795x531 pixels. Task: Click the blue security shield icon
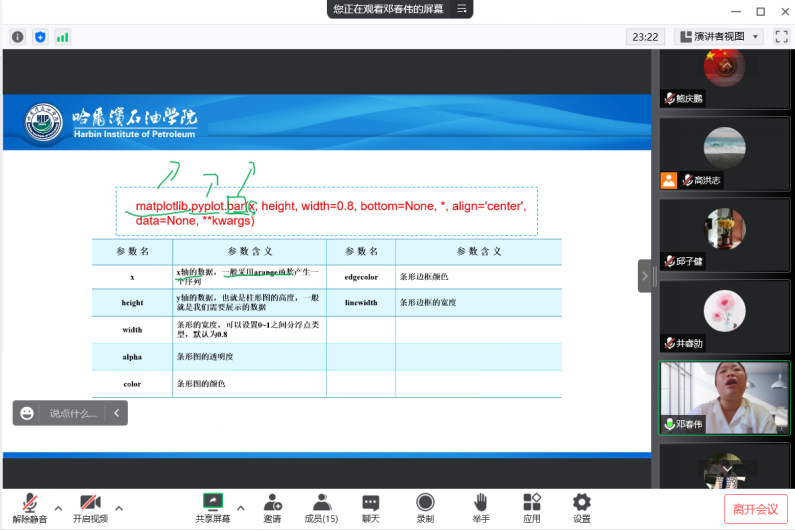(x=40, y=37)
